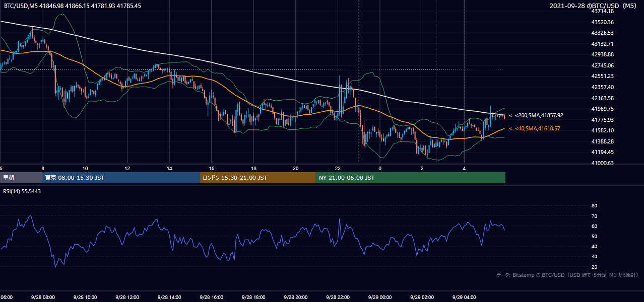The image size is (644, 302).
Task: Click price axis value 43714.18
Action: click(602, 11)
